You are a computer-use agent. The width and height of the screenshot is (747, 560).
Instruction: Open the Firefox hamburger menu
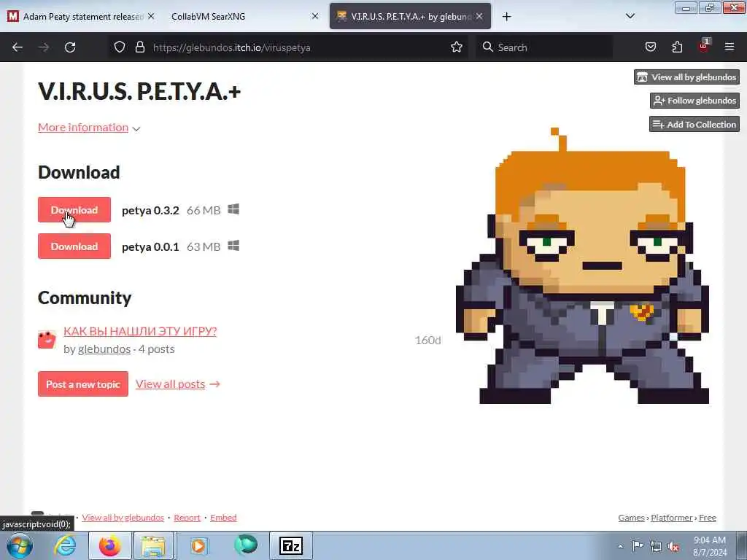(729, 47)
